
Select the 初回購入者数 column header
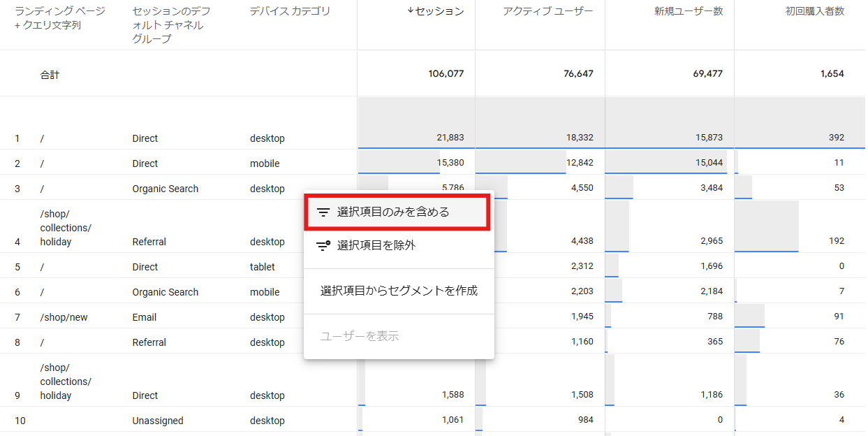814,12
